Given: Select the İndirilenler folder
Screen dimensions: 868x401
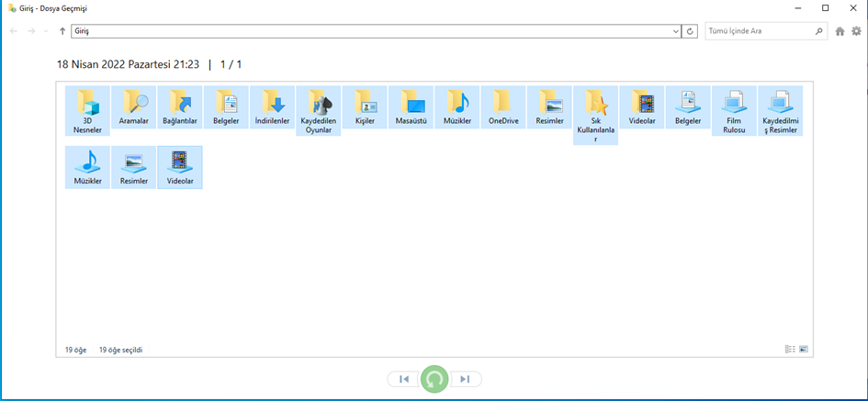Looking at the screenshot, I should tap(273, 107).
